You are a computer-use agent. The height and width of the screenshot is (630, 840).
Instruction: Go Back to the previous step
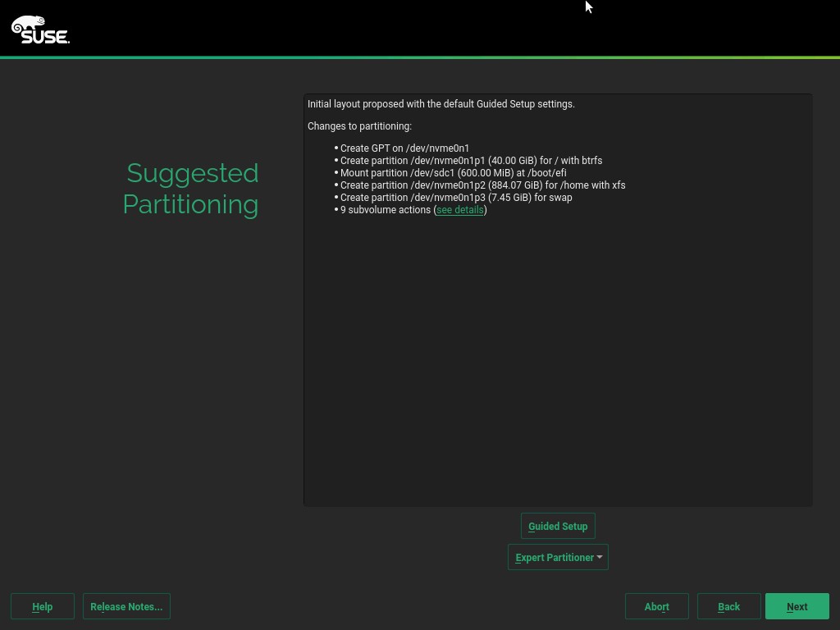728,606
